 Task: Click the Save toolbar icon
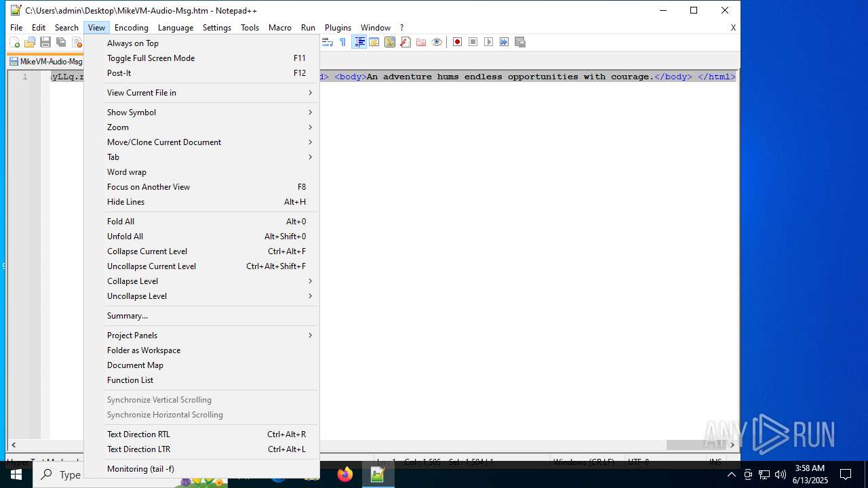(x=45, y=42)
